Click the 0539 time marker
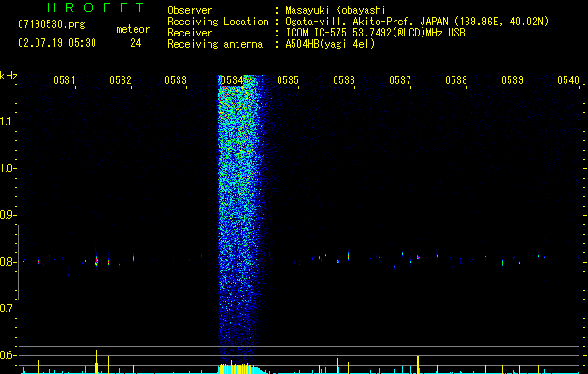 point(512,80)
